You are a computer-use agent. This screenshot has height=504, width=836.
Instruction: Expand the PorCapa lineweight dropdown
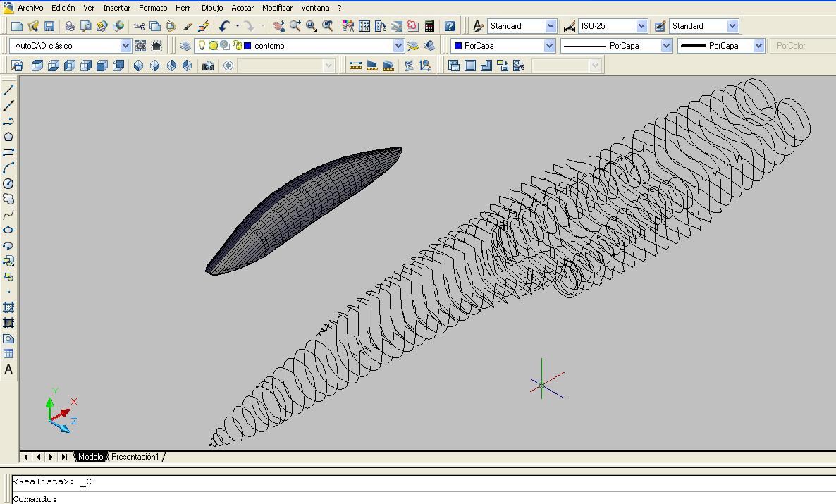click(758, 46)
